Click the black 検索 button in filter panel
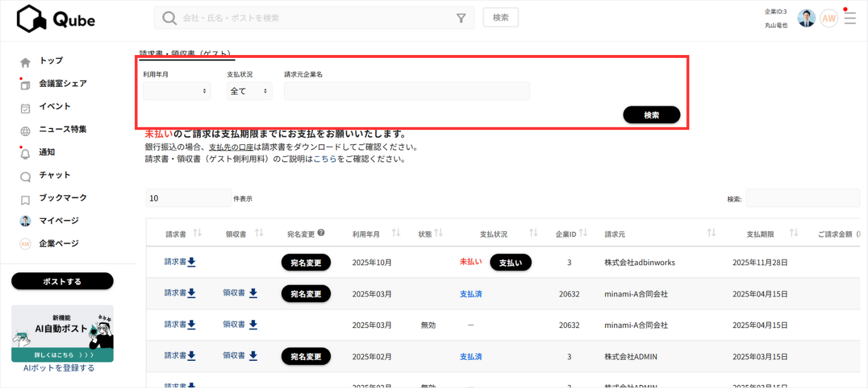 [652, 115]
